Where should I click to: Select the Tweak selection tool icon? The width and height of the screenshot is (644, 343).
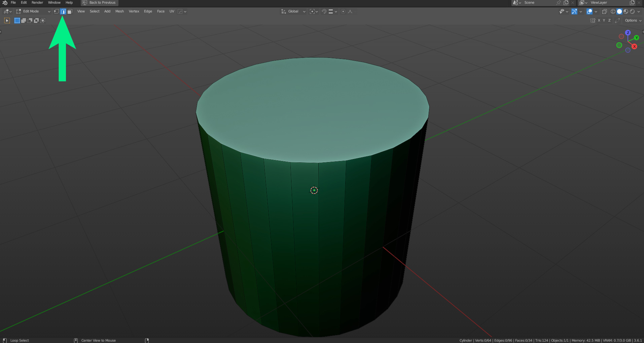pos(7,21)
